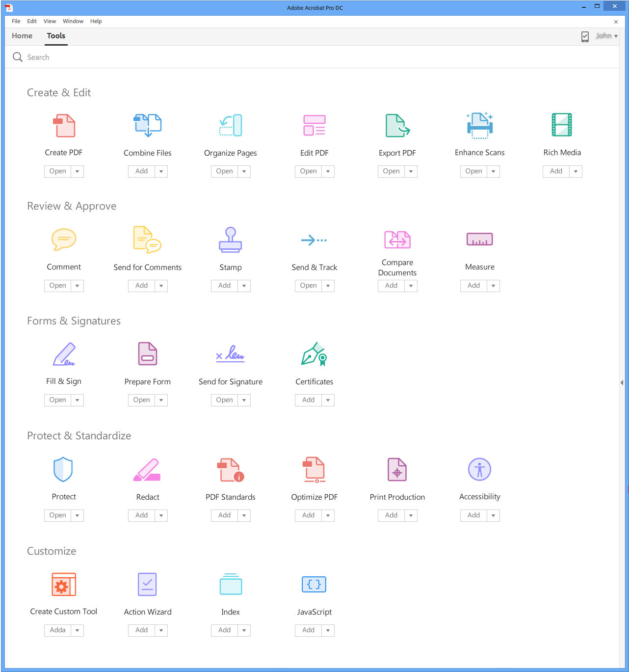Open the Protect dropdown arrow

pyautogui.click(x=78, y=515)
